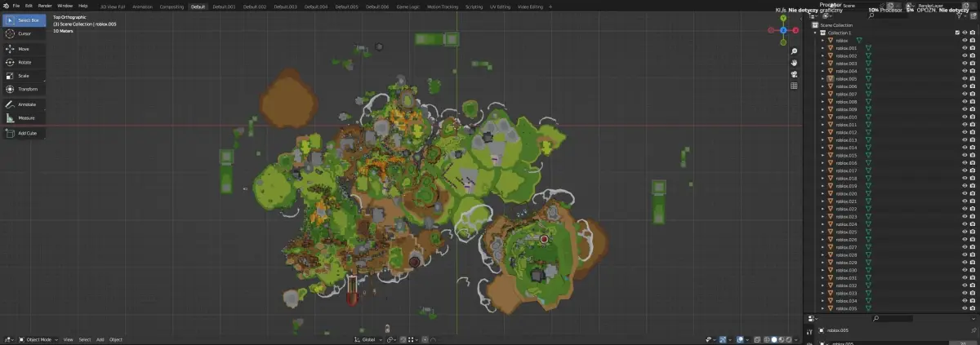Click the blue Z axis gizmo center
The width and height of the screenshot is (980, 345).
[x=783, y=30]
